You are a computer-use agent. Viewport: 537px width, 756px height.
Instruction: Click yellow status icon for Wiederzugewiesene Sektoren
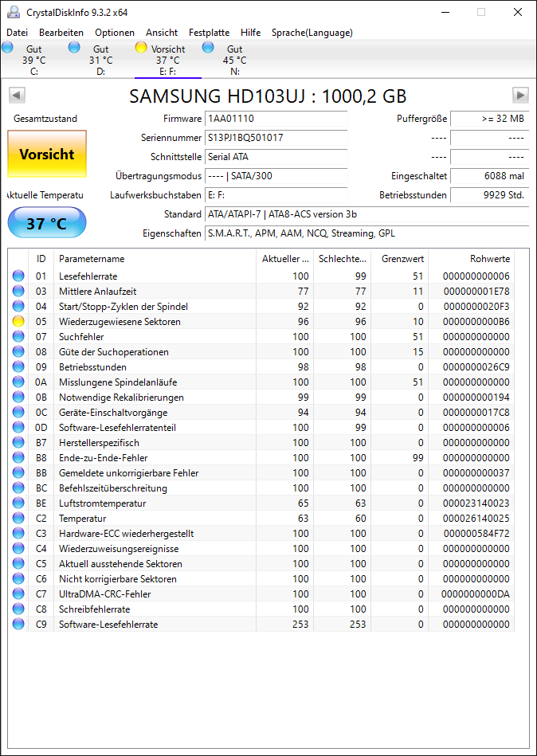[18, 322]
